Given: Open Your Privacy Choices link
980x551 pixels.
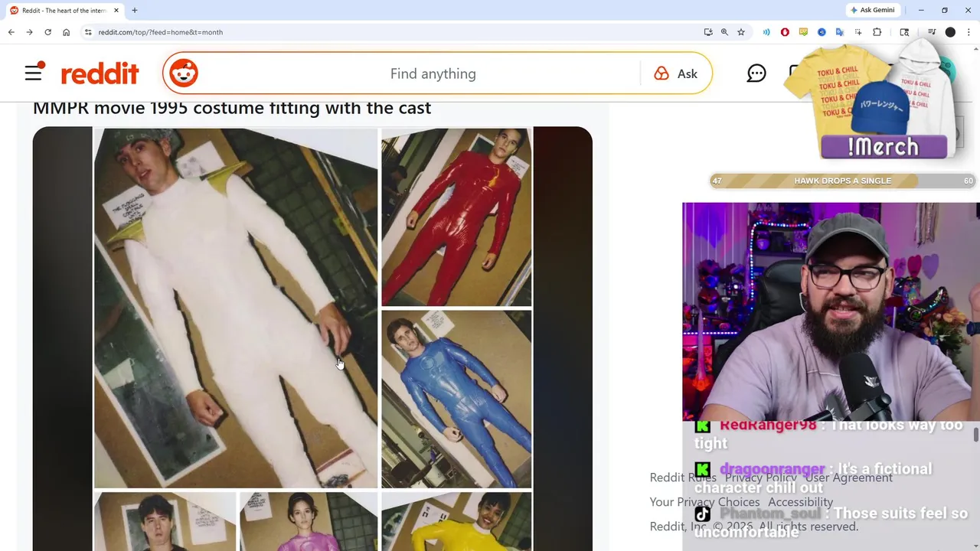Looking at the screenshot, I should click(704, 502).
